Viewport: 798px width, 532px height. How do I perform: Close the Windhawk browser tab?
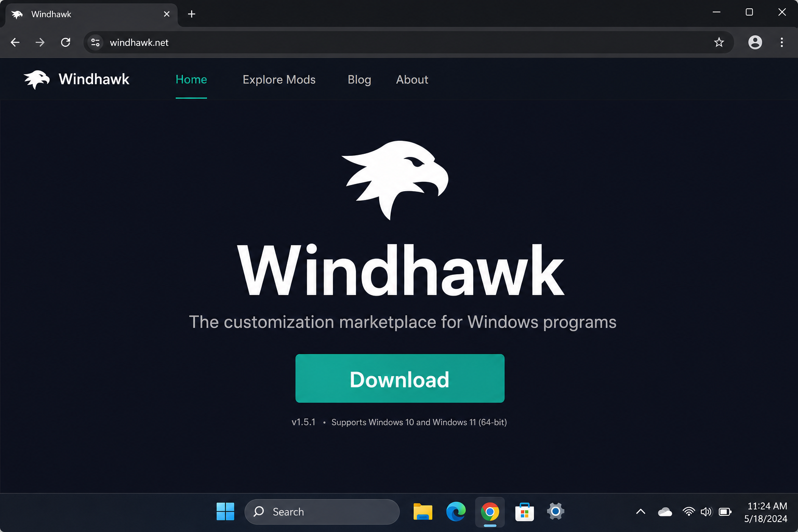167,14
